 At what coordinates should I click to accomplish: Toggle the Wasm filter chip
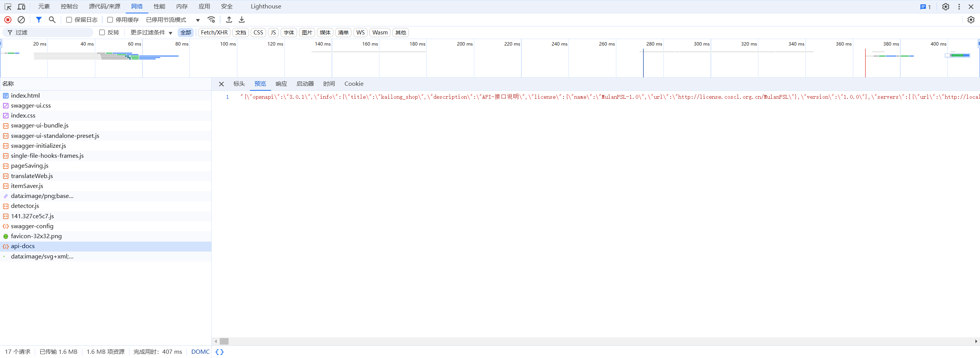coord(380,33)
